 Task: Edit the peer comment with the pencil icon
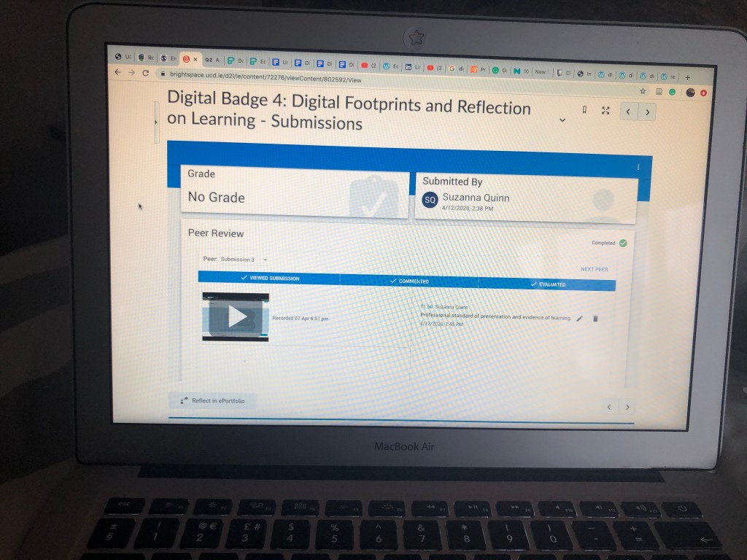tap(579, 319)
